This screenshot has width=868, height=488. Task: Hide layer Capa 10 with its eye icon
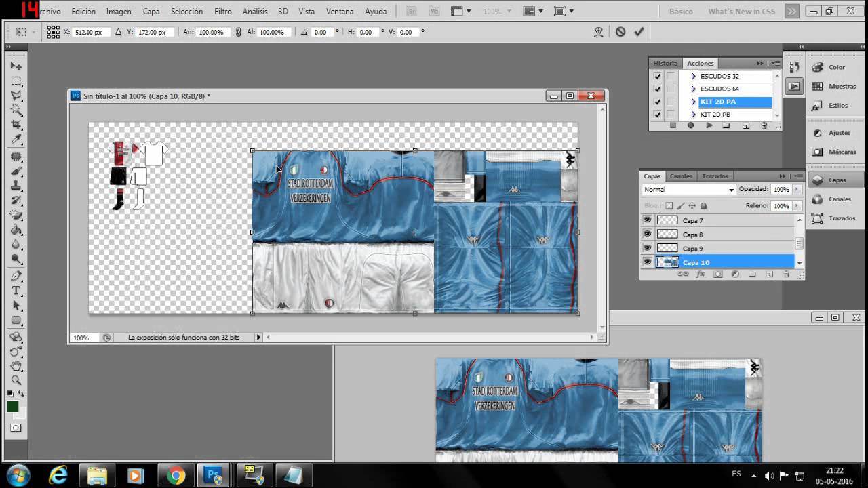pyautogui.click(x=648, y=262)
